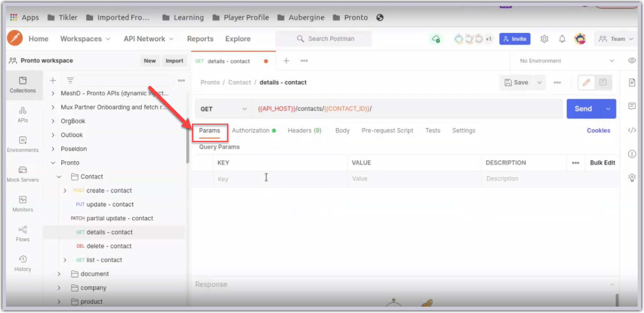644x313 pixels.
Task: Open the request info icon in right sidebar
Action: pyautogui.click(x=632, y=154)
